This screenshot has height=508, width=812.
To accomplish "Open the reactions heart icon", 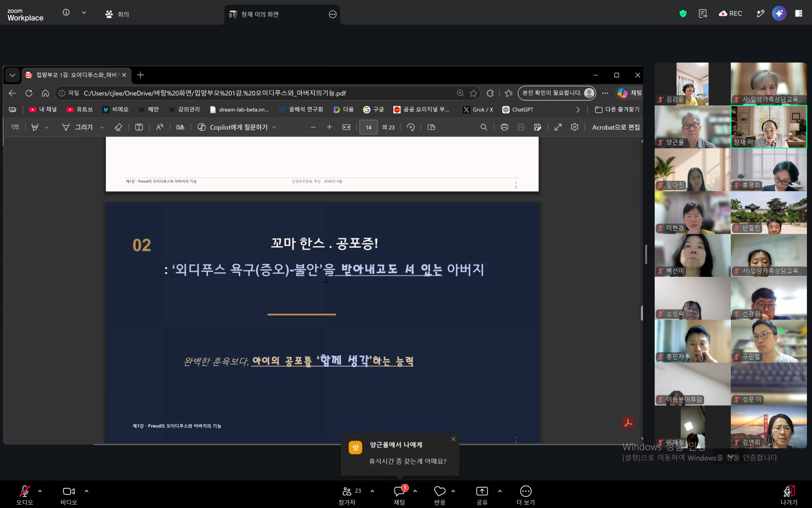I will pyautogui.click(x=440, y=491).
